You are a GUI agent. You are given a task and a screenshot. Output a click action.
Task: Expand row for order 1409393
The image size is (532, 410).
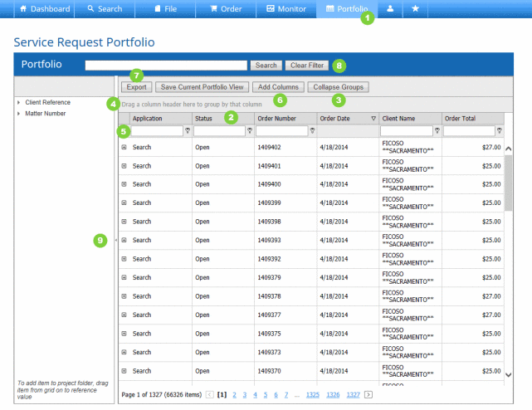coord(124,240)
